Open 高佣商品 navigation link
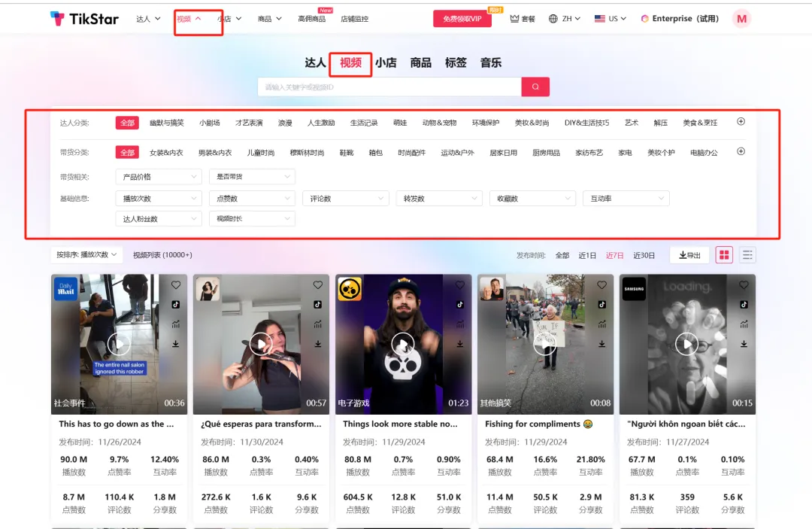Screen dimensions: 812x529 [312, 19]
